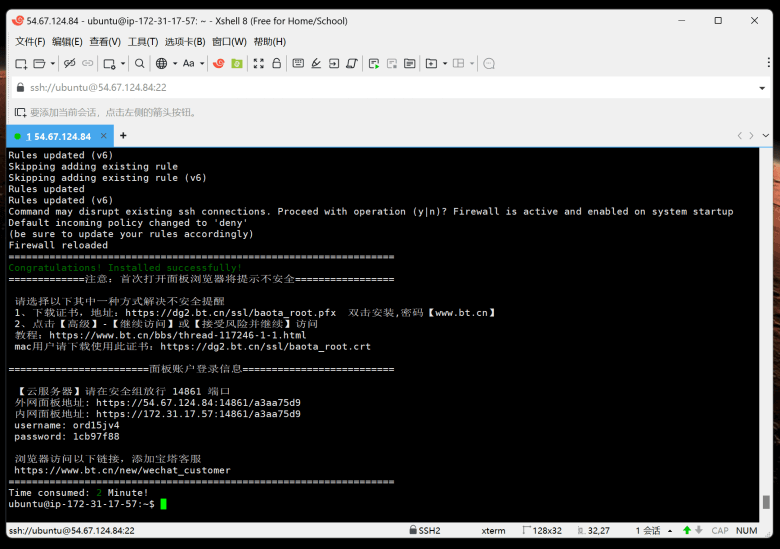Click the Aa font icon

click(189, 63)
